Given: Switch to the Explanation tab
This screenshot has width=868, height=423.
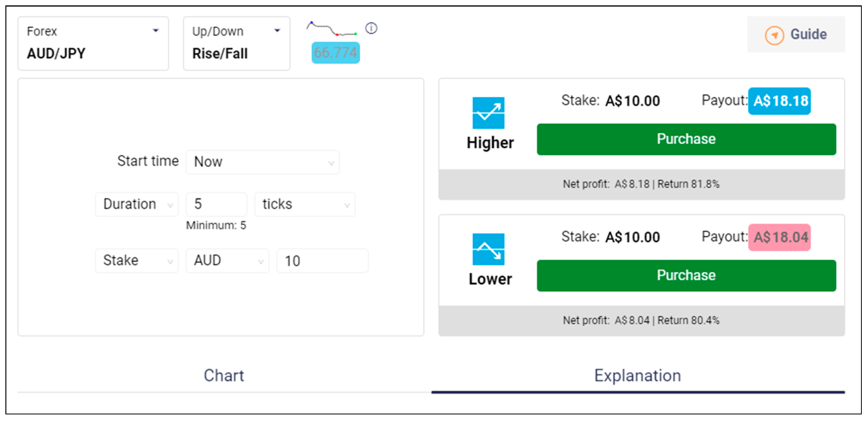Looking at the screenshot, I should (637, 375).
